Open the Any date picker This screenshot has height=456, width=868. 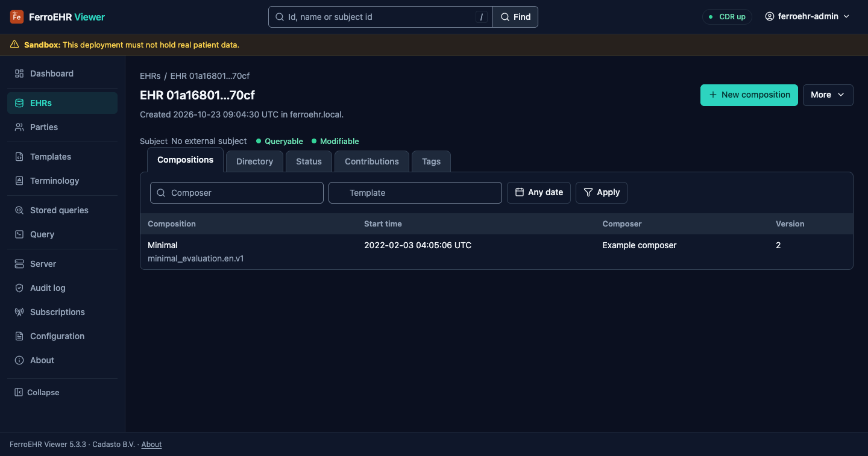[x=539, y=193]
